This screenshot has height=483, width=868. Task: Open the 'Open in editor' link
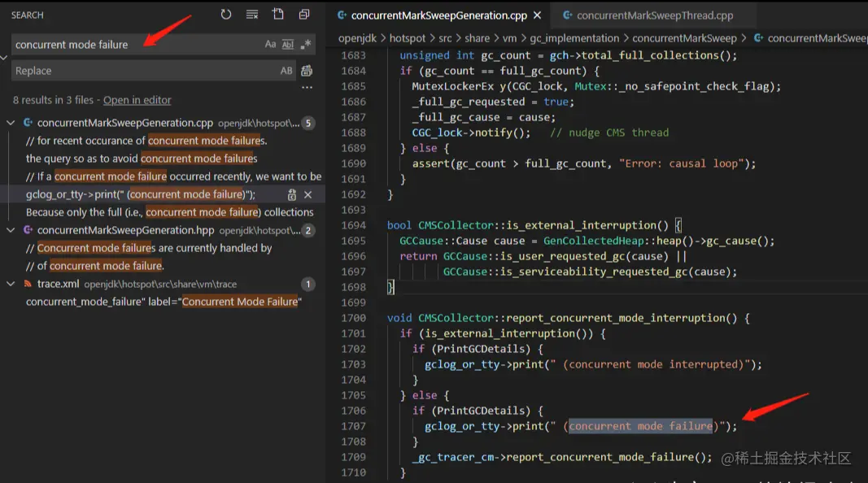click(137, 100)
